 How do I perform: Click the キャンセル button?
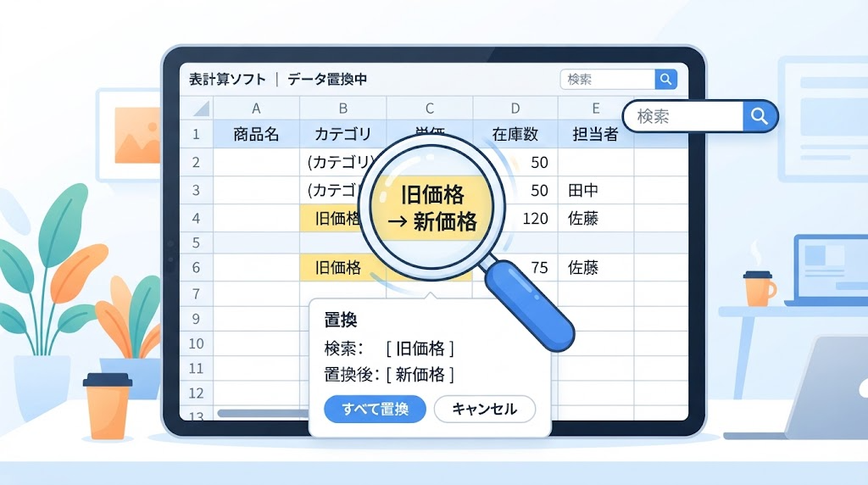(x=484, y=410)
